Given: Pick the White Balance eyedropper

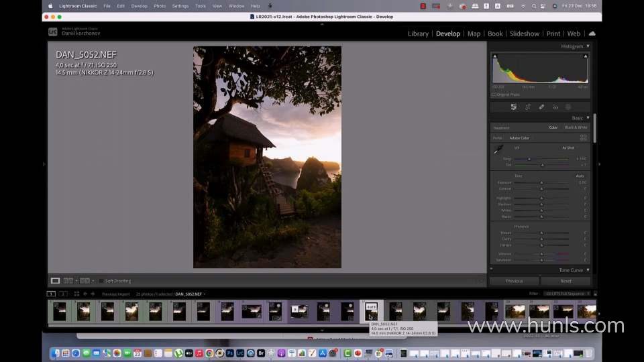Looking at the screenshot, I should click(x=498, y=151).
